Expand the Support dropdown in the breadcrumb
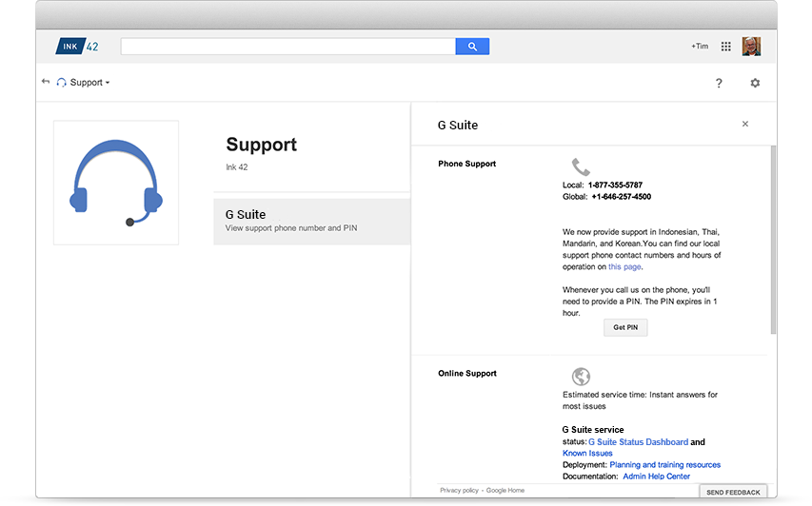 [89, 82]
